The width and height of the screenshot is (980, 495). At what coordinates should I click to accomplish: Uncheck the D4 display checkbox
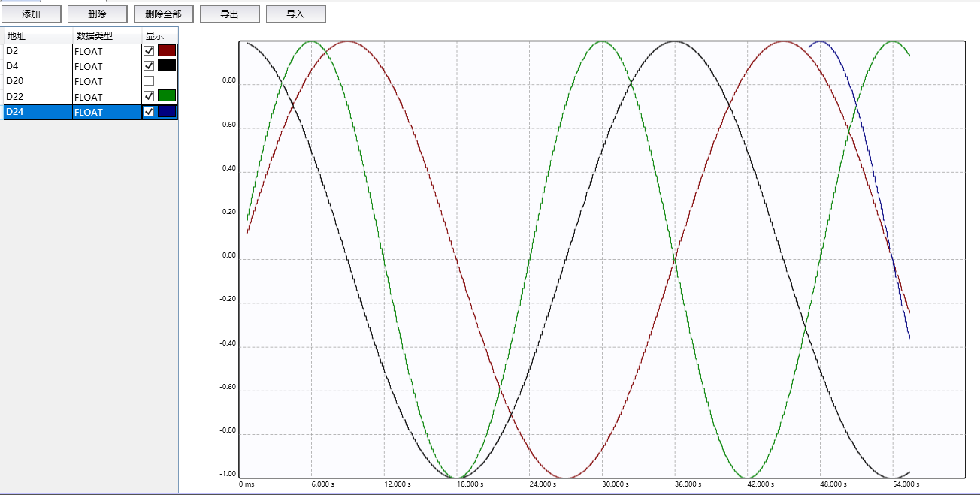click(149, 65)
